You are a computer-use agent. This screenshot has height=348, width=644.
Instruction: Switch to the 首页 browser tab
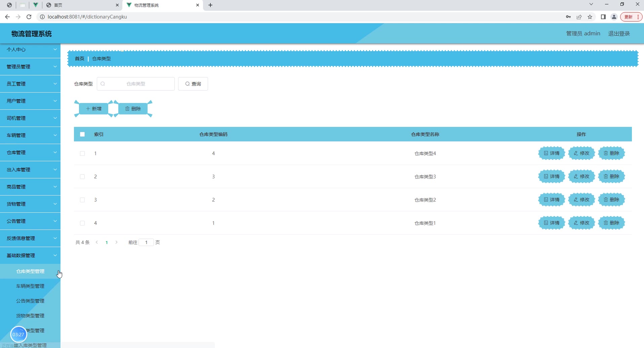click(x=82, y=5)
